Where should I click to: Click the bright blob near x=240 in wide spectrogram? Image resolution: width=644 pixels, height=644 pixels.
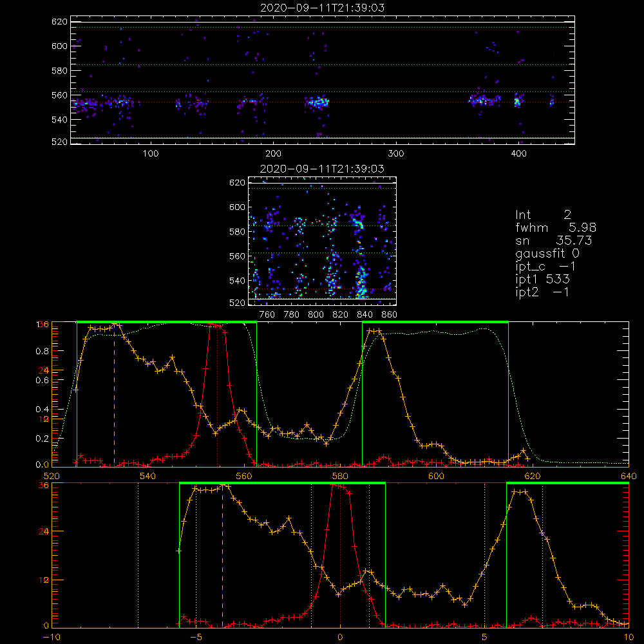pyautogui.click(x=318, y=102)
